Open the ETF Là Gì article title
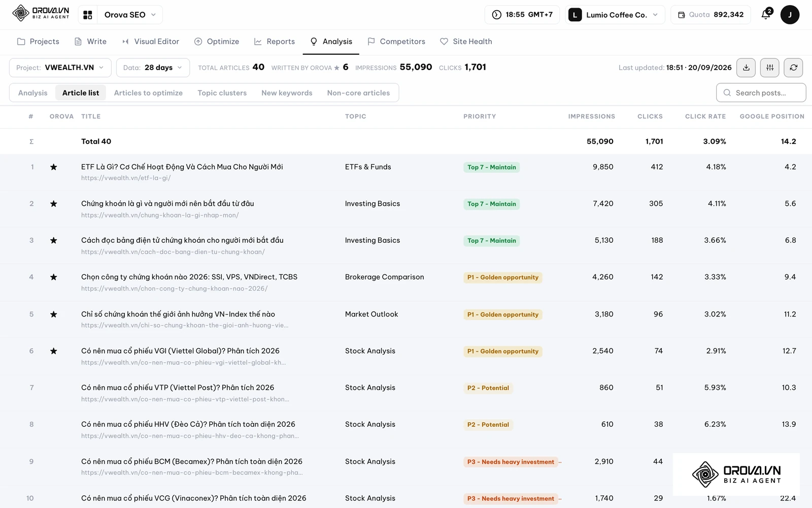812x508 pixels. 182,167
